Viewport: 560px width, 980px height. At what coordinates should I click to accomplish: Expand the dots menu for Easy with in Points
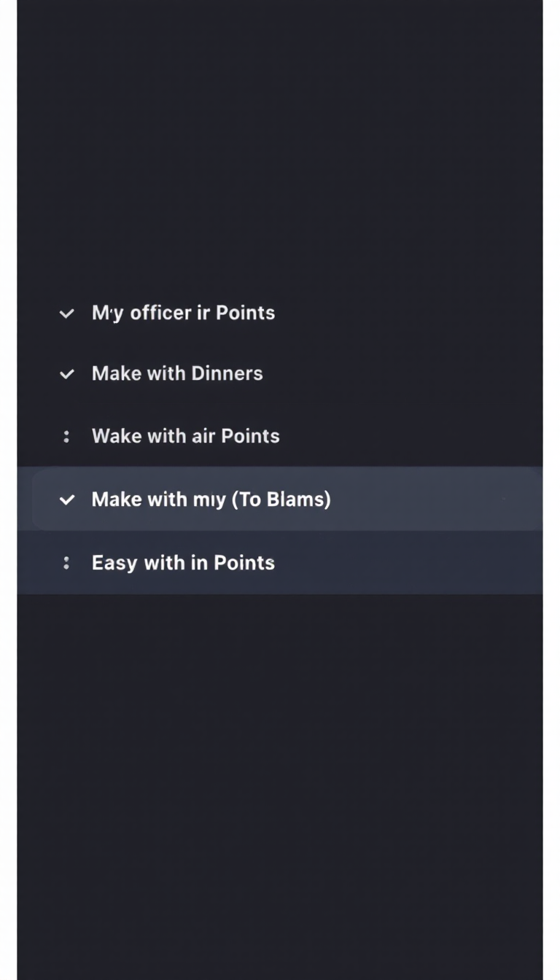pyautogui.click(x=66, y=563)
